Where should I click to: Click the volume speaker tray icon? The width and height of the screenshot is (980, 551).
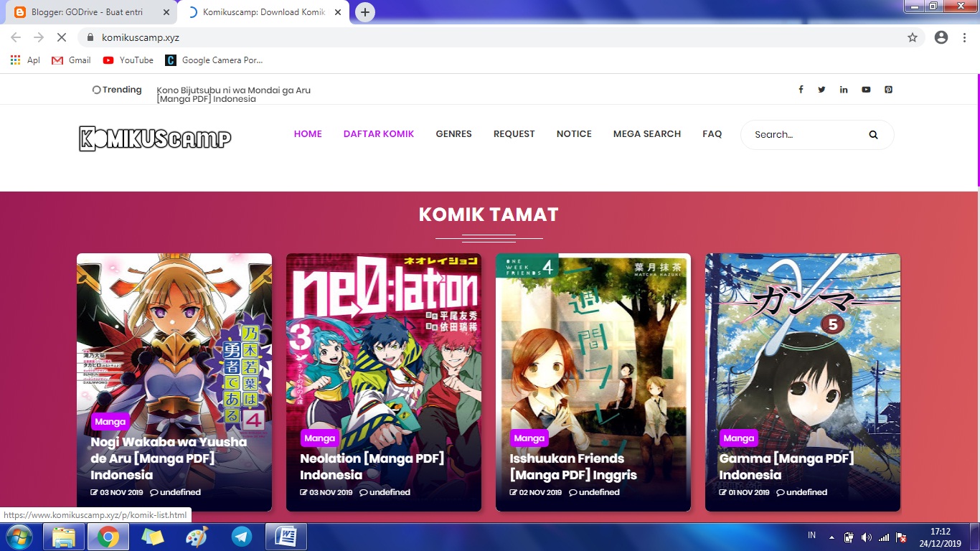click(x=866, y=537)
